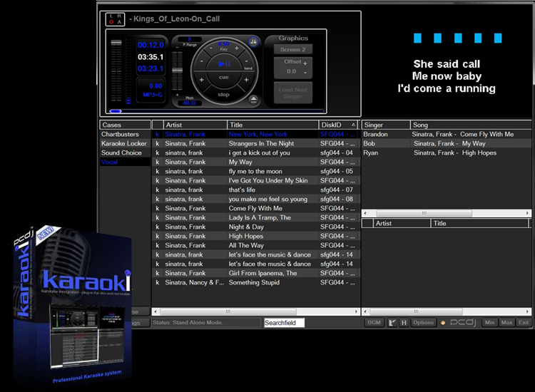The image size is (535, 392).
Task: Click the bend minus on the wheel's right
Action: pyautogui.click(x=247, y=61)
